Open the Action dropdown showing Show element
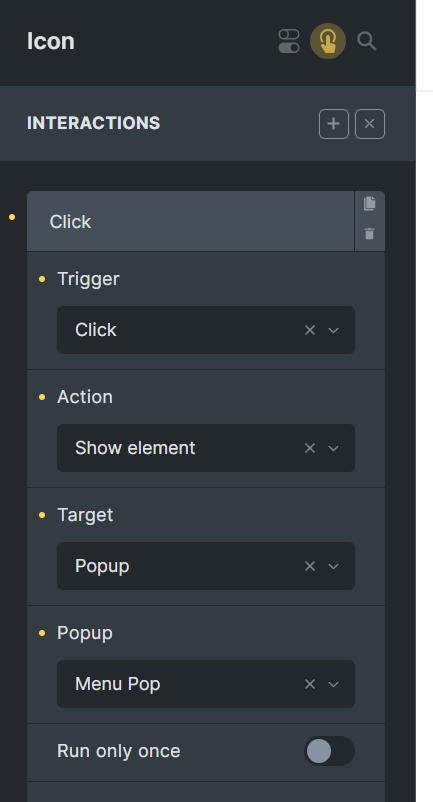The width and height of the screenshot is (433, 802). pos(206,448)
